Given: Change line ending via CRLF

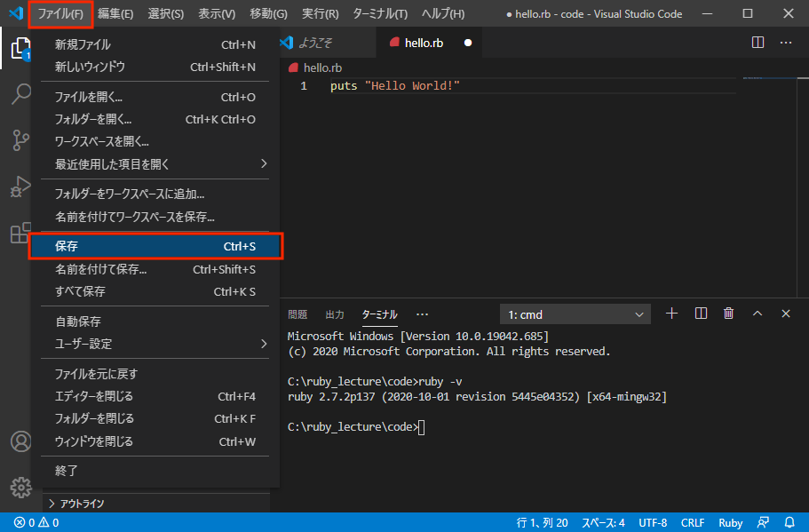Looking at the screenshot, I should 693,522.
